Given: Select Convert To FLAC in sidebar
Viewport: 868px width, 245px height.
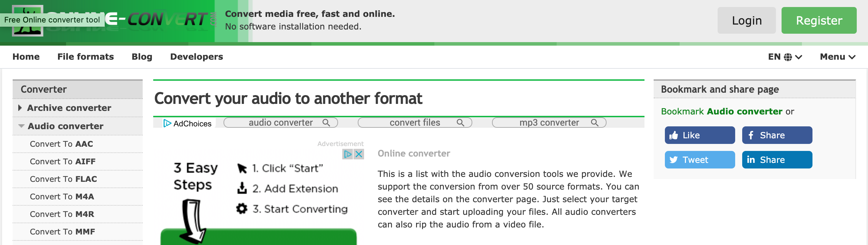Looking at the screenshot, I should [x=63, y=179].
